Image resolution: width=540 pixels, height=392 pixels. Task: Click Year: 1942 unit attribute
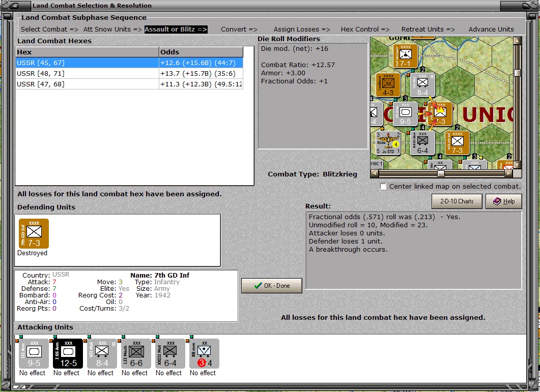[153, 295]
